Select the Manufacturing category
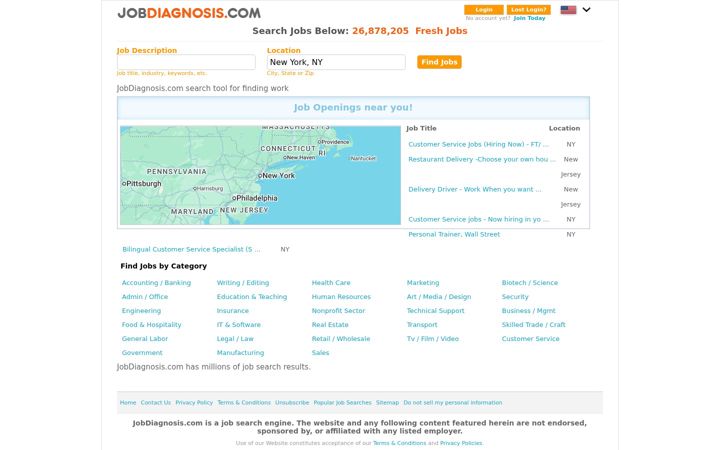This screenshot has height=450, width=720. 240,353
